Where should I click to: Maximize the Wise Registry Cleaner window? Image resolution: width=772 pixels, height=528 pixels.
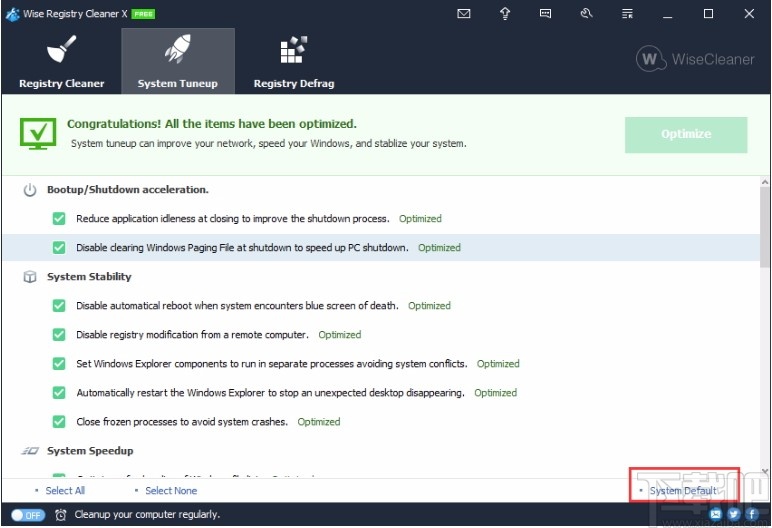coord(708,14)
